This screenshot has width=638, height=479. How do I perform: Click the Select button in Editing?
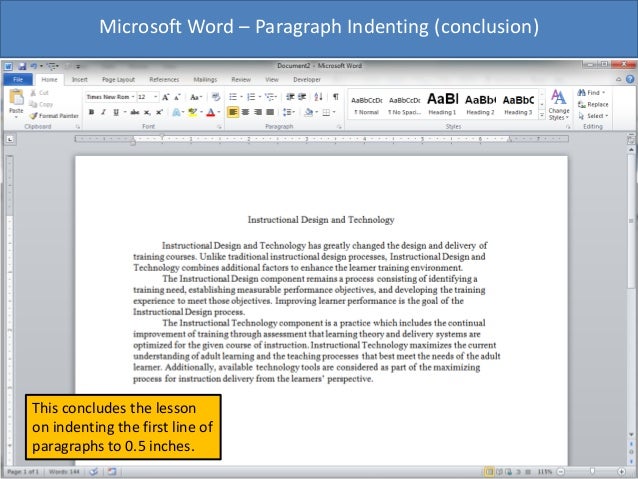click(594, 116)
